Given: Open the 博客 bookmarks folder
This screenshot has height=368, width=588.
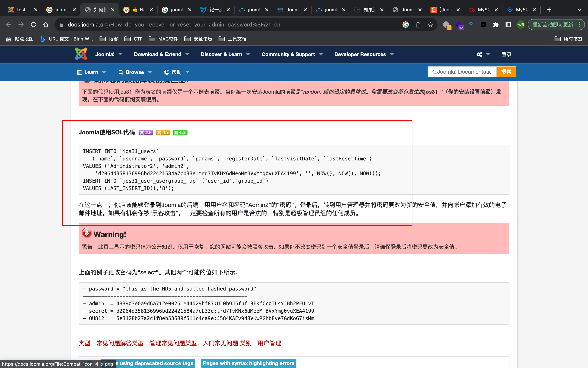Looking at the screenshot, I should [109, 39].
